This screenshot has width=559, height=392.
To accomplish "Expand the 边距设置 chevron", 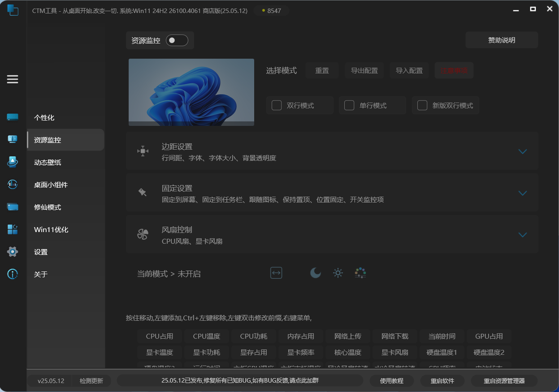I will 522,151.
